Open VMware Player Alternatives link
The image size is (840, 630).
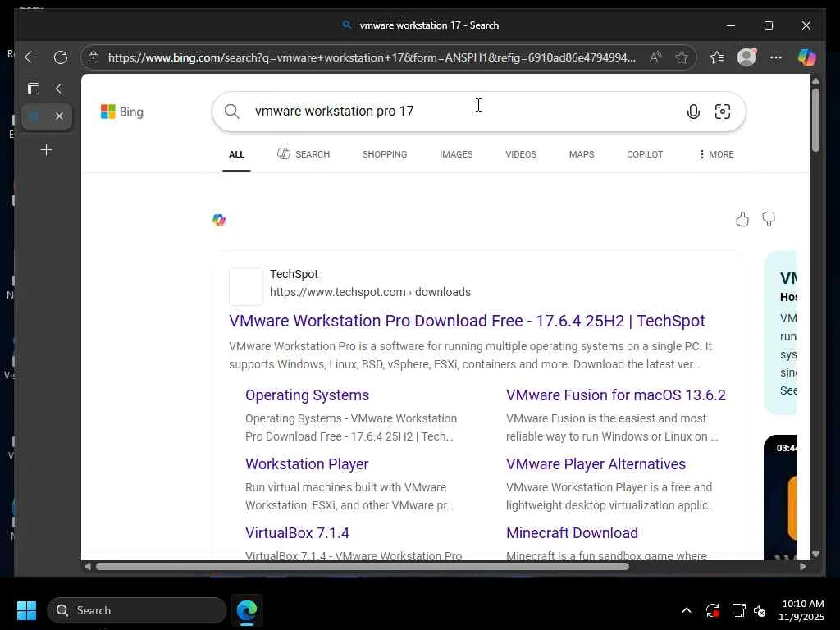[x=596, y=464]
